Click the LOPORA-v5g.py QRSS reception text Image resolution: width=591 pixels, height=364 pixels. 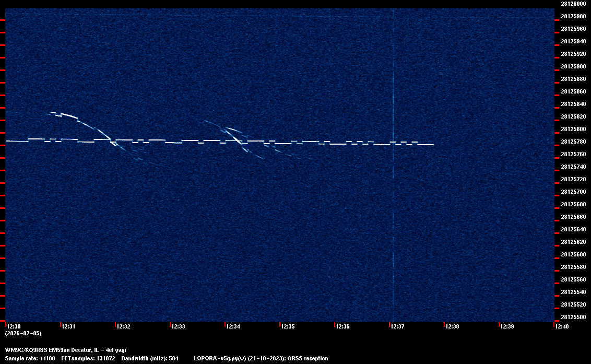point(261,358)
